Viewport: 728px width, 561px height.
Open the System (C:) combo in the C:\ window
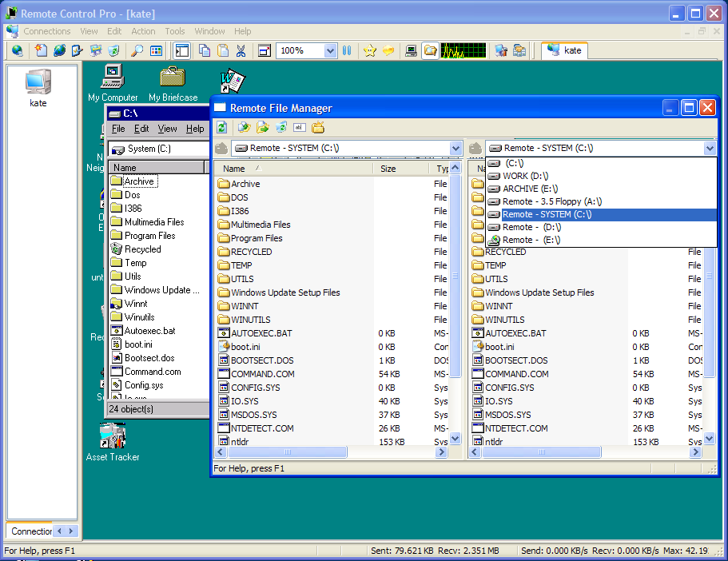click(159, 149)
